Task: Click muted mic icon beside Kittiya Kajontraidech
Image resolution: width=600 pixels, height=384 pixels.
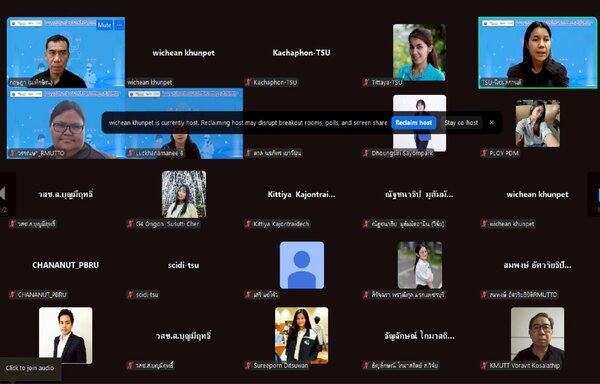Action: pyautogui.click(x=248, y=224)
